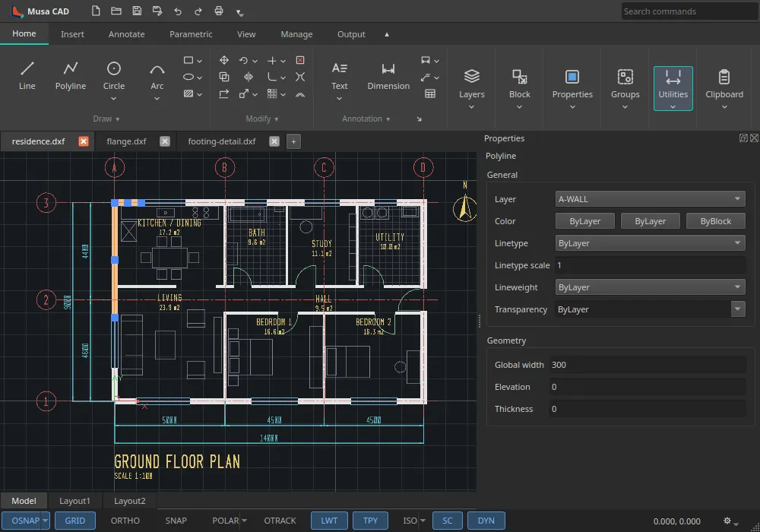Click the Array tool icon
Screen dimensions: 760x532
click(x=272, y=93)
